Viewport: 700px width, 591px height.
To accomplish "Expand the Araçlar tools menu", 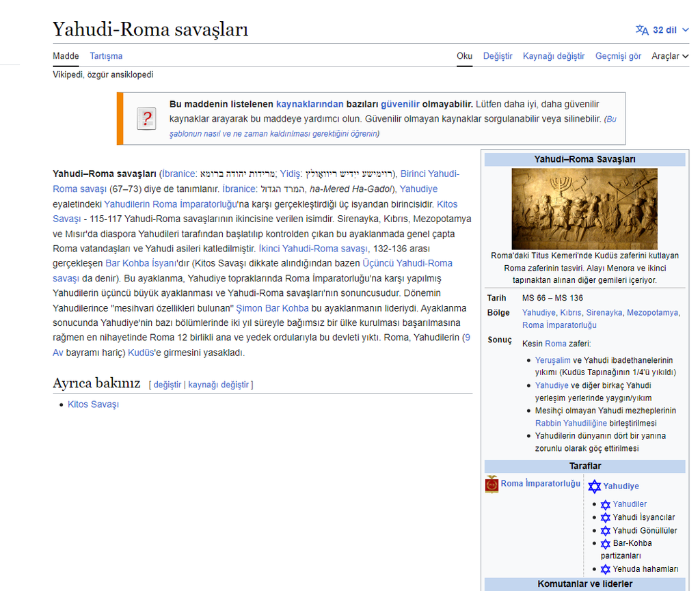I will click(x=670, y=56).
